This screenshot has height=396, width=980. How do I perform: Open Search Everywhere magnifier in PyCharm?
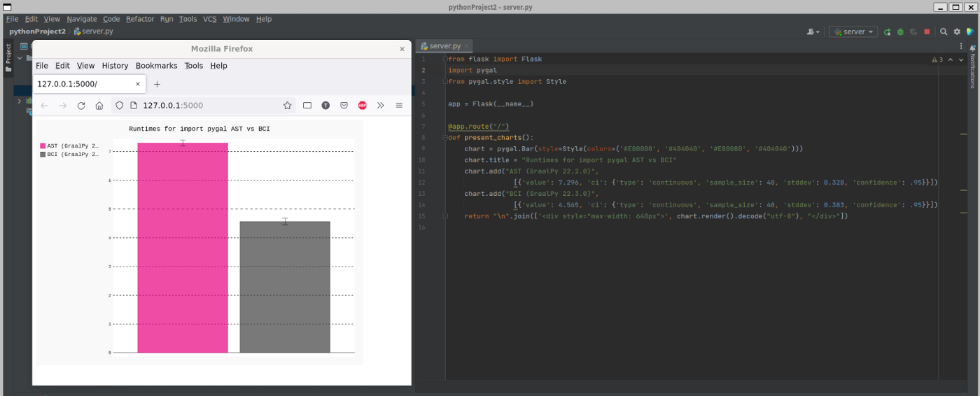(944, 32)
